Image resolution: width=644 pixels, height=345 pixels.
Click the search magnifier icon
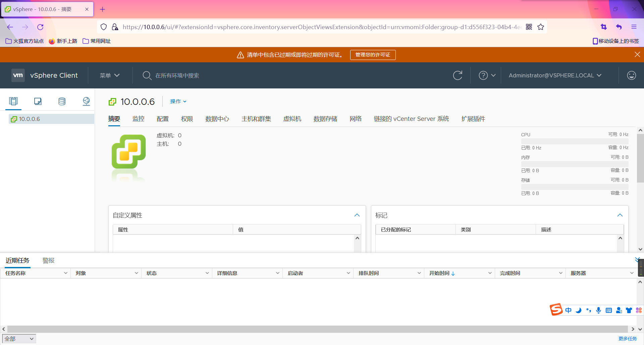click(x=147, y=75)
